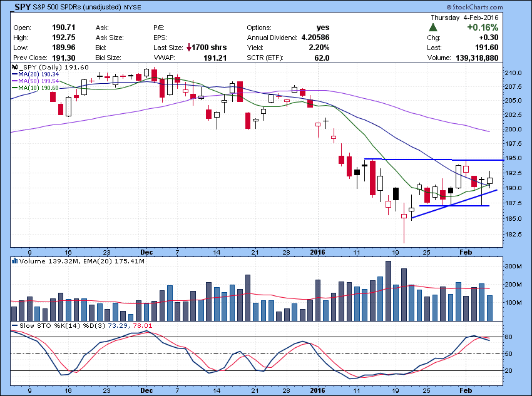Click the Low value 189.96
Viewport: 532px width, 396px height.
click(64, 48)
